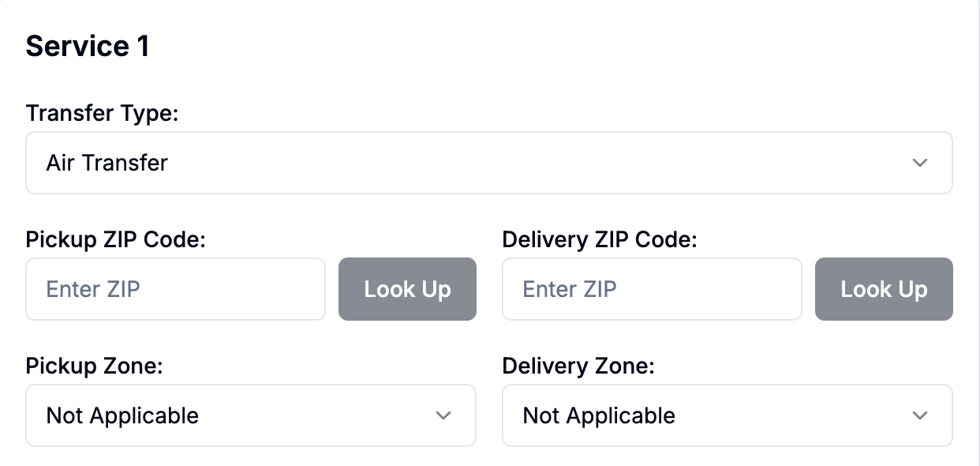Click the Pickup Zone label

(95, 366)
